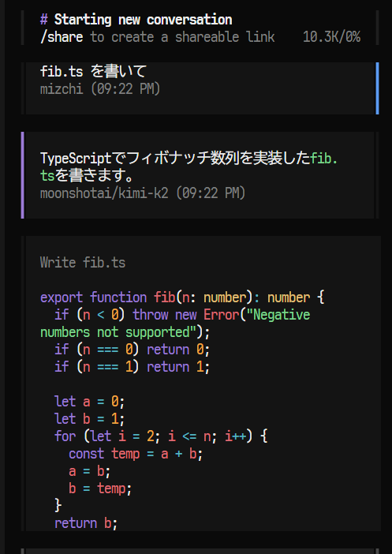The image size is (392, 554).
Task: Click the 10.3K/0% token usage indicator
Action: pyautogui.click(x=331, y=37)
